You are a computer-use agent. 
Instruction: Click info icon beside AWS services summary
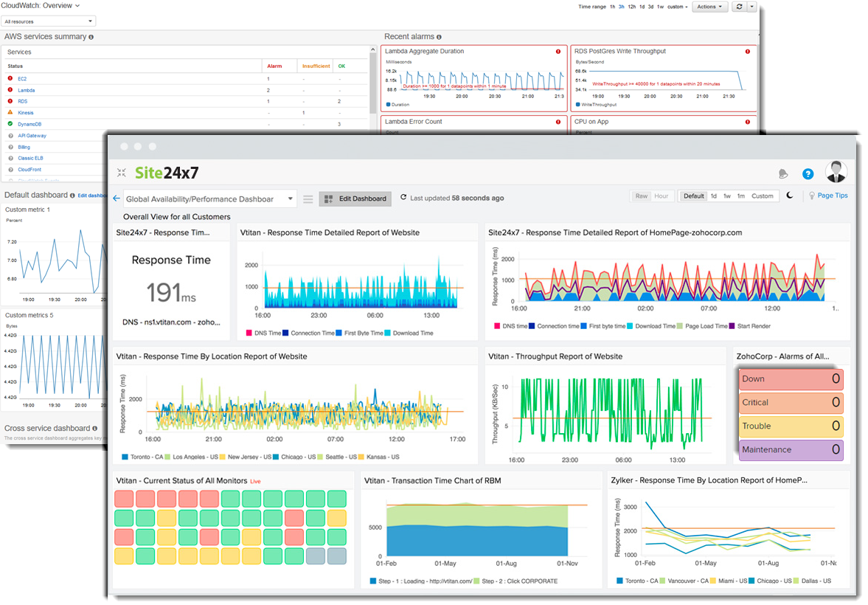[x=91, y=37]
